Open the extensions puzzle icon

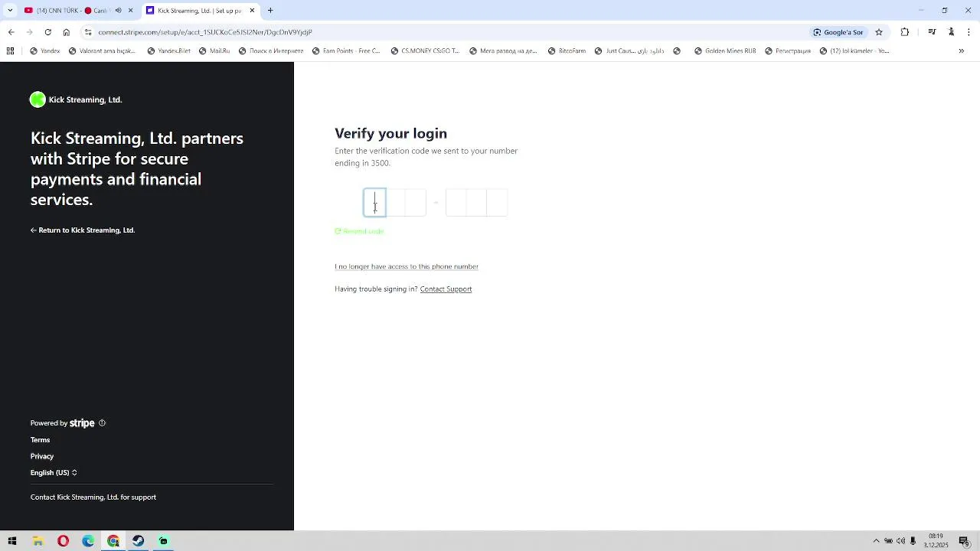[905, 32]
